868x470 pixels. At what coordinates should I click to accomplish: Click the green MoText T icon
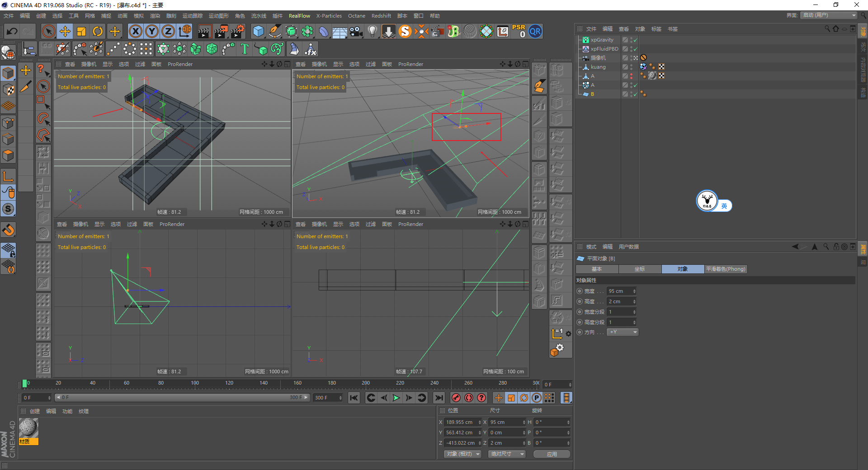(245, 49)
